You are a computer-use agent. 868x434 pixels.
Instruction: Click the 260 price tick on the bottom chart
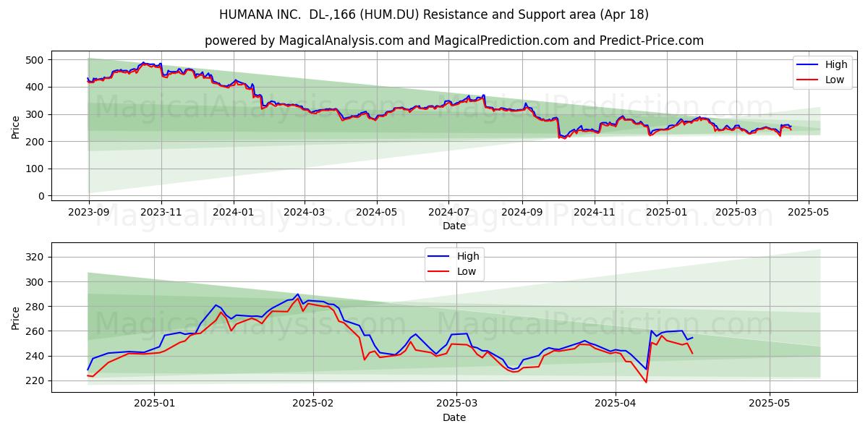(36, 331)
